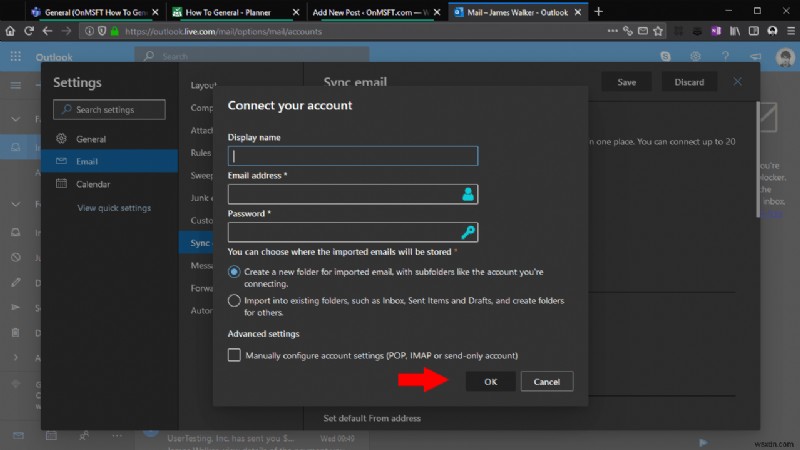
Task: Go forward in browser history
Action: pyautogui.click(x=66, y=31)
